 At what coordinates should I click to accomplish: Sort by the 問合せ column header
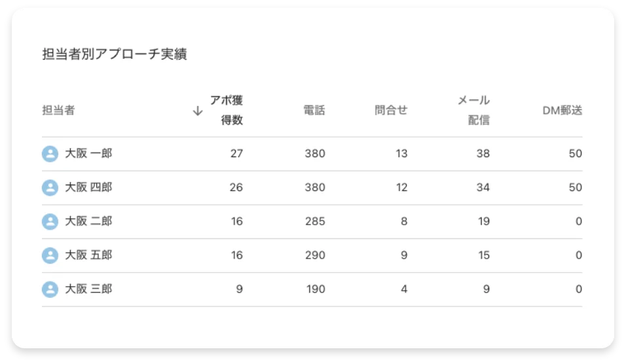point(391,110)
